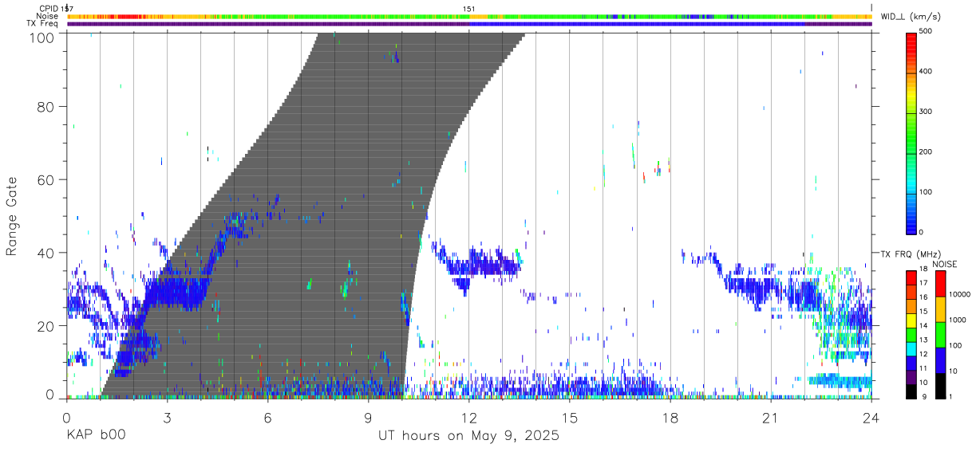Click the '40' tick on the Range Gate axis

tap(45, 253)
